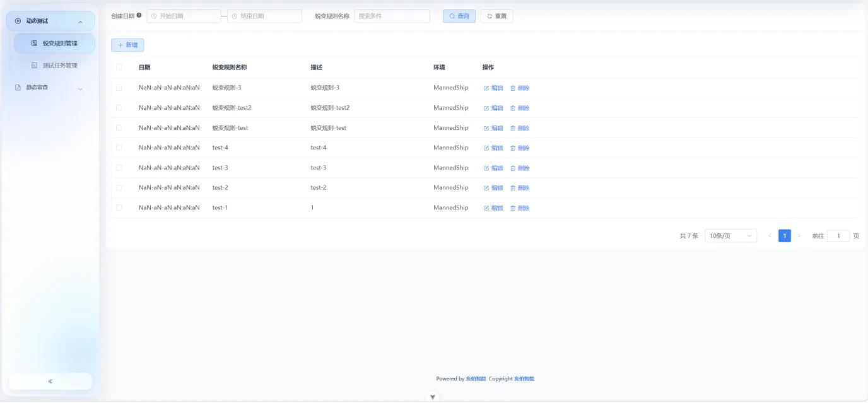This screenshot has height=403, width=868.
Task: Click the 查询 search button
Action: tap(459, 16)
